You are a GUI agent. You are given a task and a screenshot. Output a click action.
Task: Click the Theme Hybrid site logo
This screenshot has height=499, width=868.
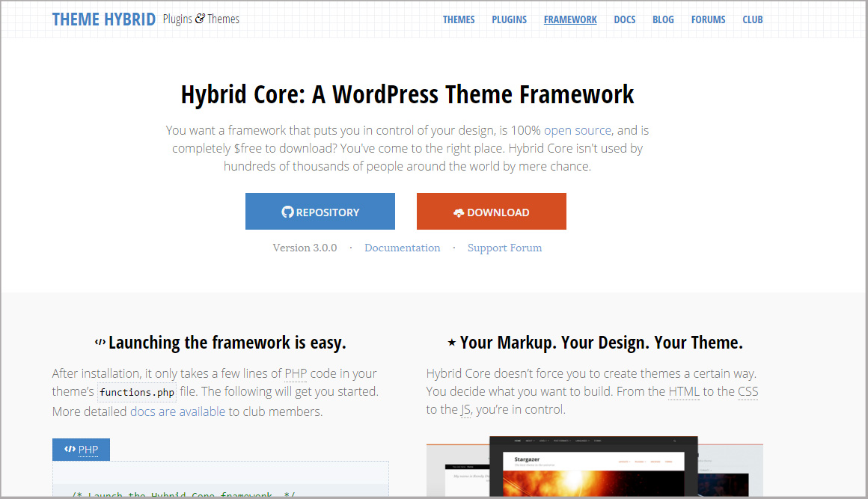103,19
